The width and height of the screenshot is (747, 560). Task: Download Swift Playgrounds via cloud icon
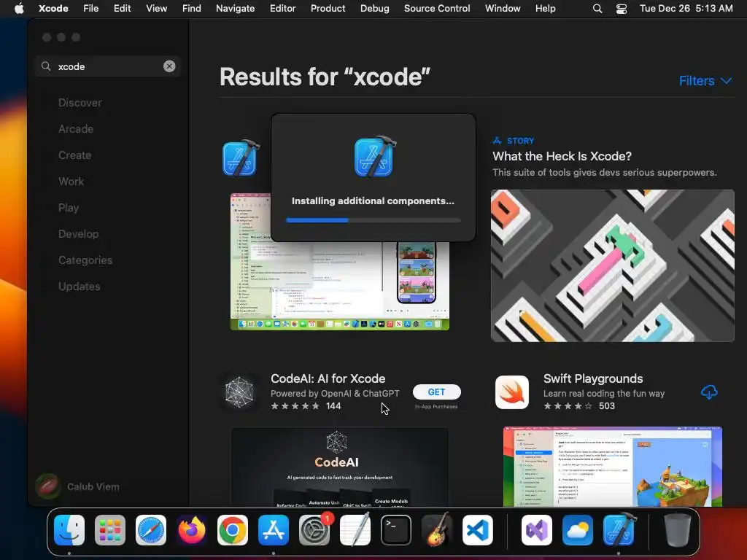click(x=709, y=392)
